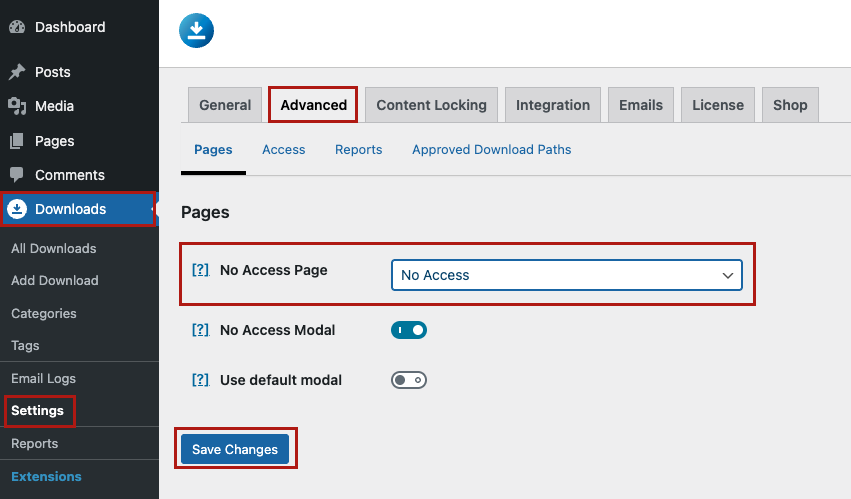Click the Pages icon in sidebar
The height and width of the screenshot is (499, 851).
pos(17,141)
